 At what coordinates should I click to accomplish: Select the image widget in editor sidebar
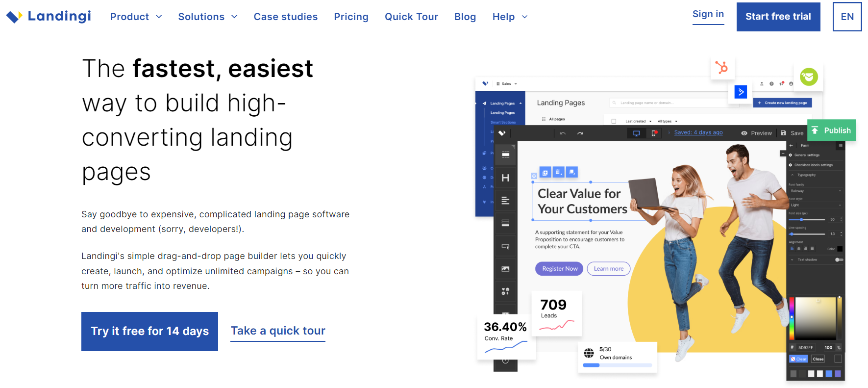[x=505, y=269]
